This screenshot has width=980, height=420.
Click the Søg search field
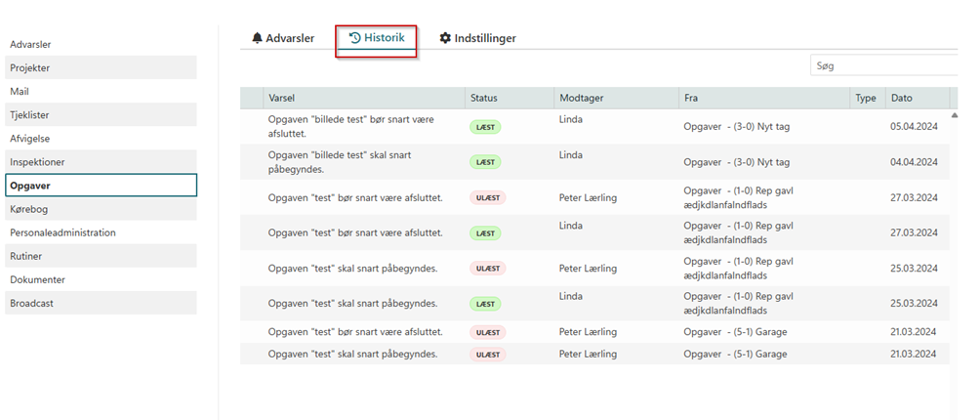(x=883, y=66)
